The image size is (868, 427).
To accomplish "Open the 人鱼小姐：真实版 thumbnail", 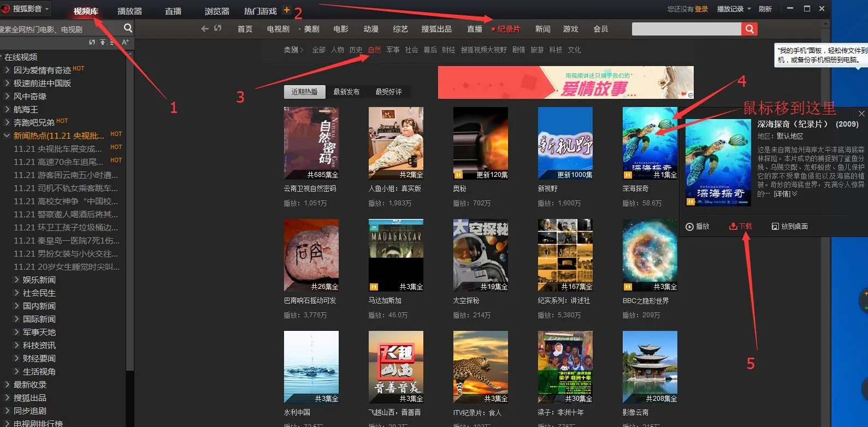I will (396, 143).
